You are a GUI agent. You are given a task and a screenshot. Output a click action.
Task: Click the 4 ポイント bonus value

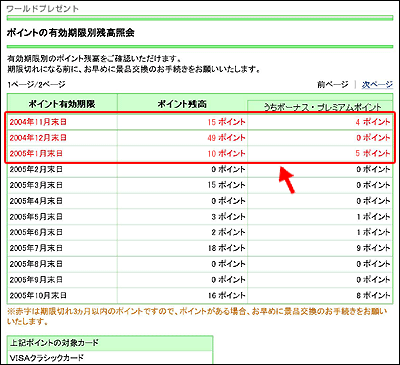373,122
